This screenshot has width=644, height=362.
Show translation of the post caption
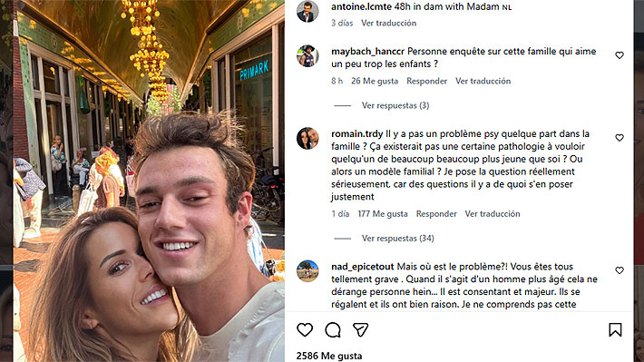click(388, 23)
